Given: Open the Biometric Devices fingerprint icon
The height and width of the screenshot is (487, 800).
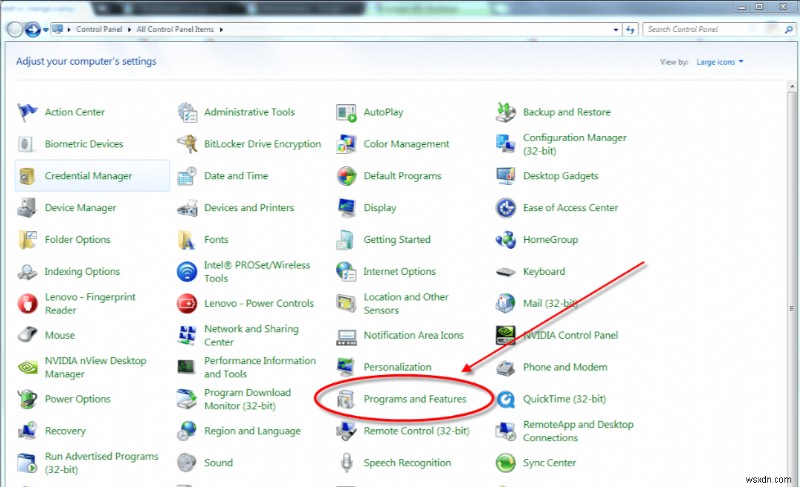Looking at the screenshot, I should point(27,144).
